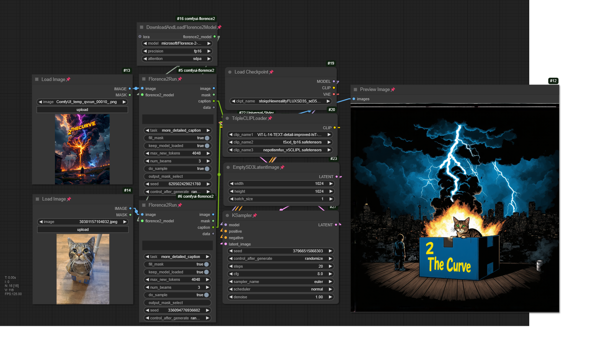Click the MODEL output port on Load Checkpoint
Screen dimensions: 591x364
334,81
